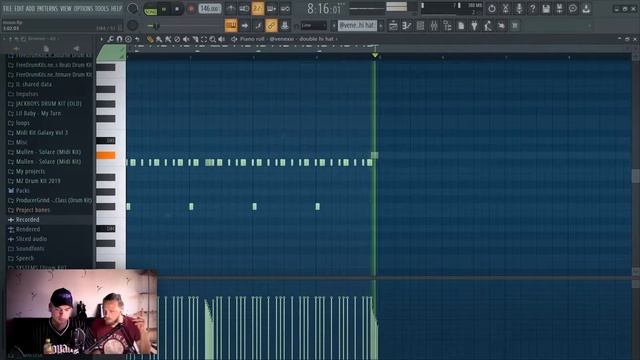Select the Paint brush tool
Screen dimensions: 640x360
[x=159, y=39]
